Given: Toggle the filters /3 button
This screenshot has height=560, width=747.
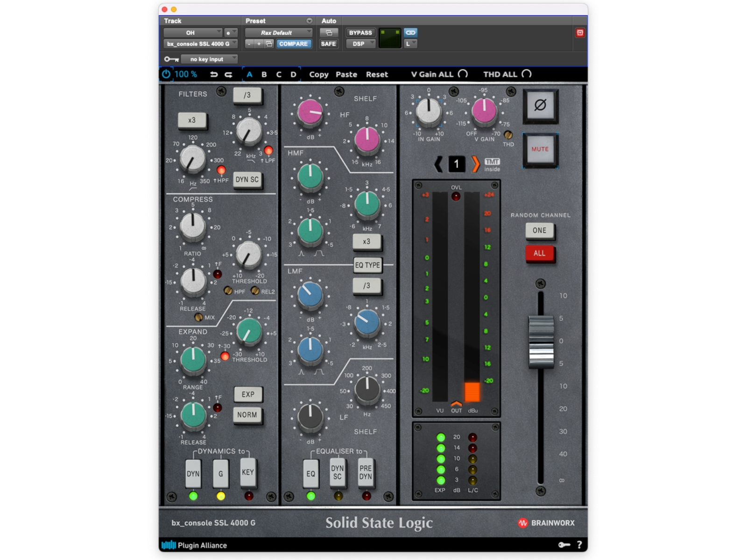Looking at the screenshot, I should 247,95.
